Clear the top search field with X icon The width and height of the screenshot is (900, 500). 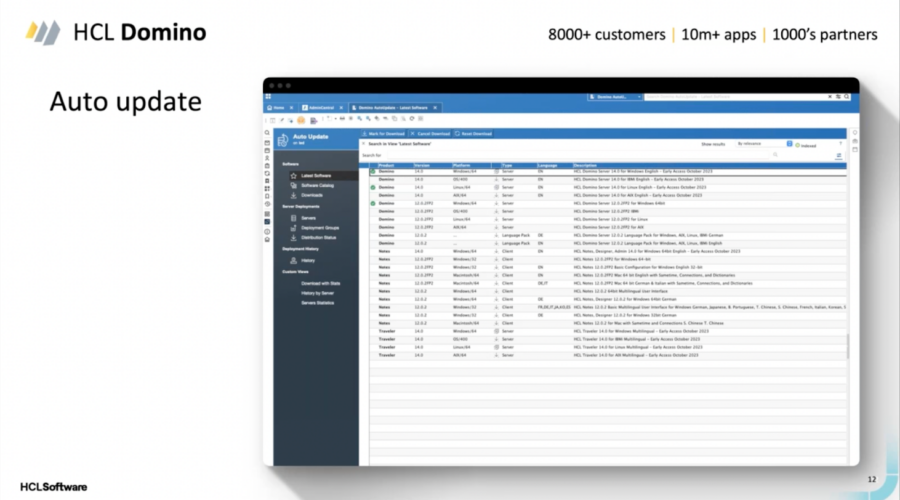829,96
